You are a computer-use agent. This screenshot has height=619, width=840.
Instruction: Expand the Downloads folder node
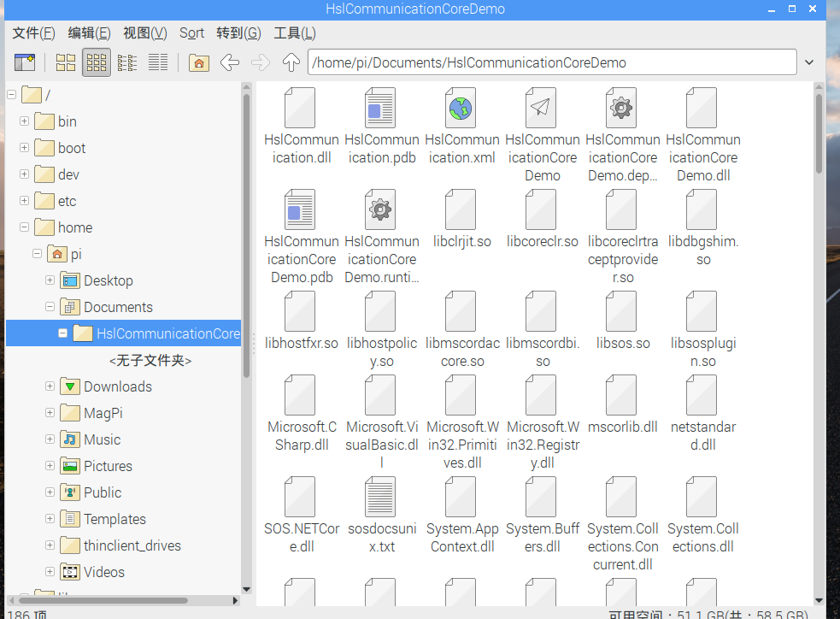click(50, 386)
